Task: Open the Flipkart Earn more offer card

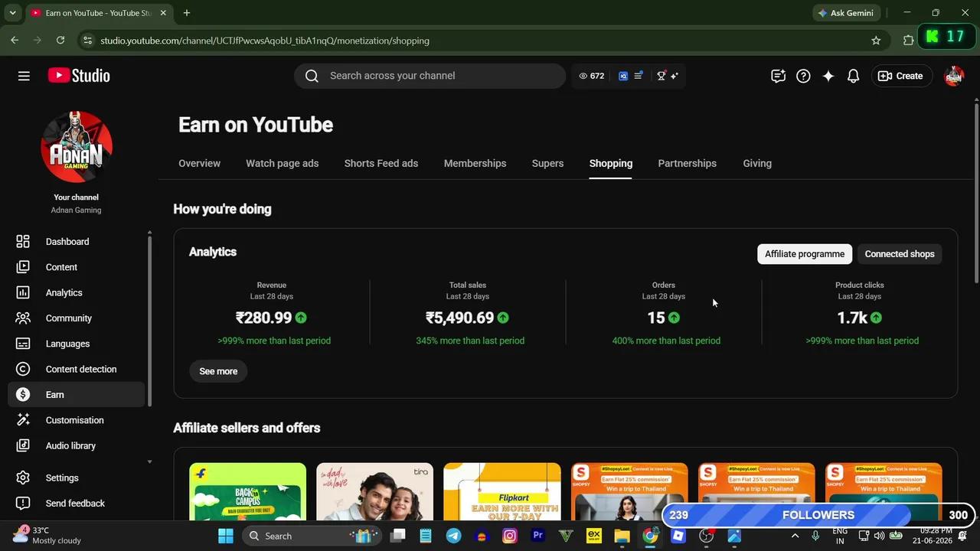Action: click(501, 491)
